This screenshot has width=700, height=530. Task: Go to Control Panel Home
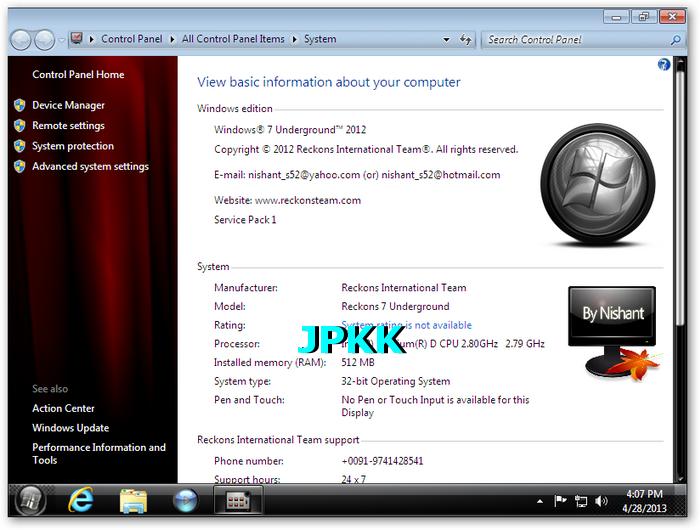coord(78,75)
